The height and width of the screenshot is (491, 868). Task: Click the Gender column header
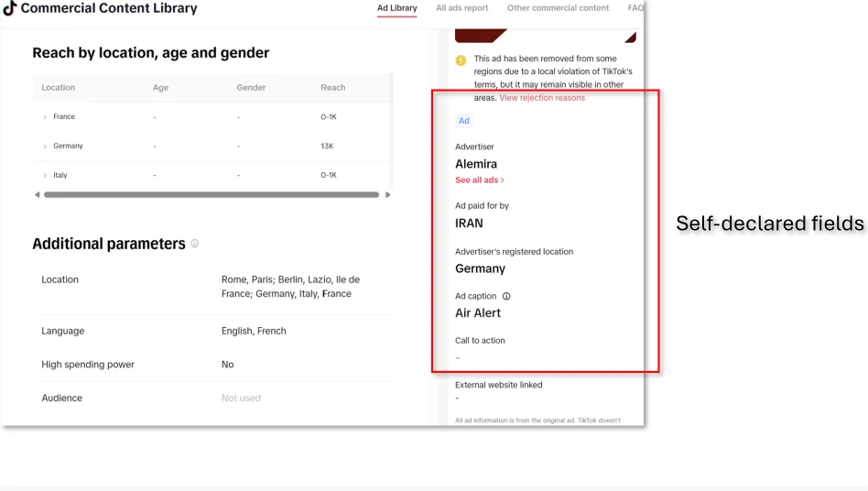251,87
